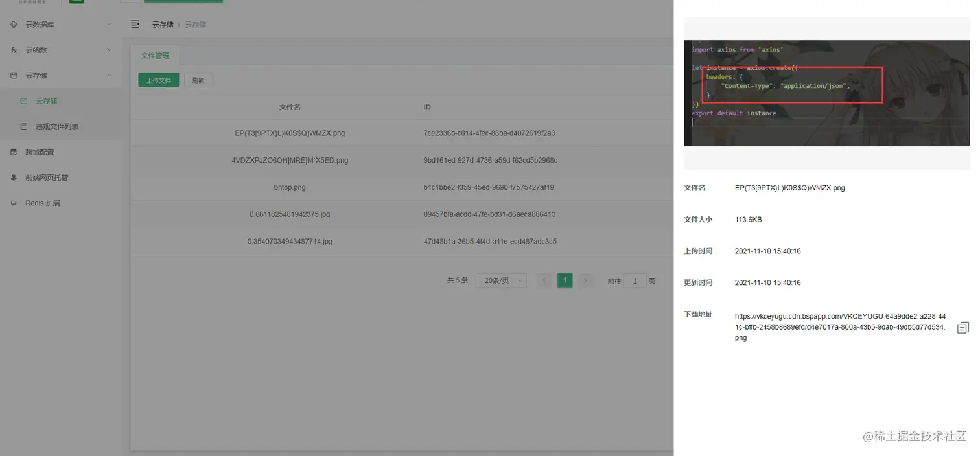Screen dimensions: 980x456
Task: Click the 113.6KB file size value
Action: tap(748, 220)
